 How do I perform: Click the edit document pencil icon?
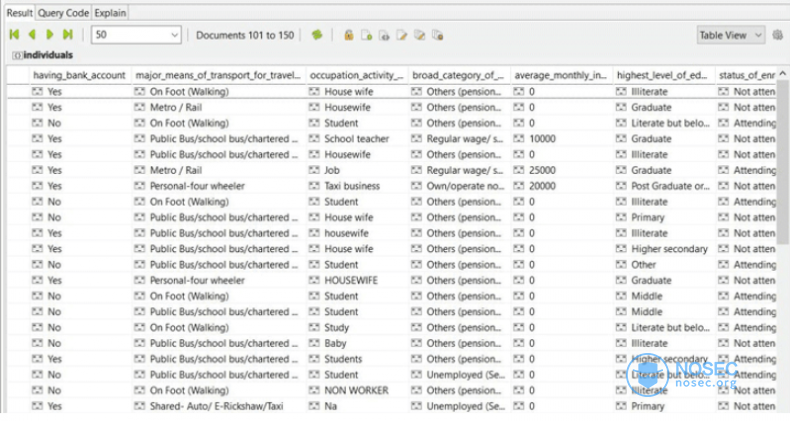402,35
